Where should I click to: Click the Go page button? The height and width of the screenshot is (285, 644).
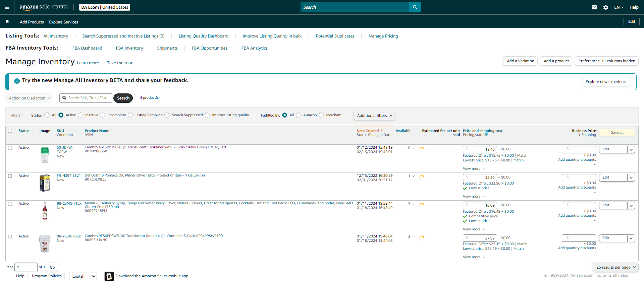coord(52,267)
